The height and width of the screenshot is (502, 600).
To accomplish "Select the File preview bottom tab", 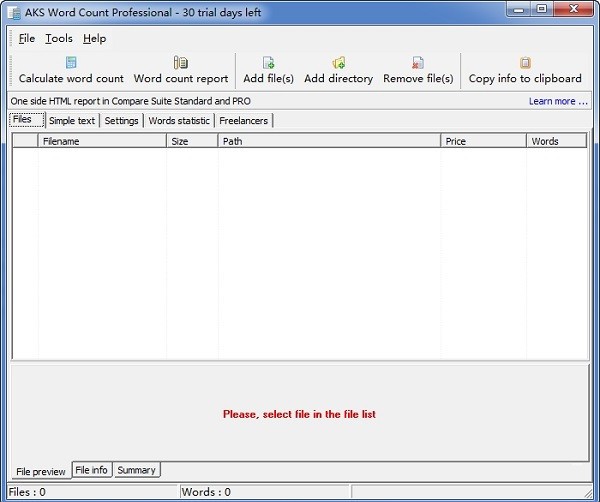I will (x=41, y=471).
